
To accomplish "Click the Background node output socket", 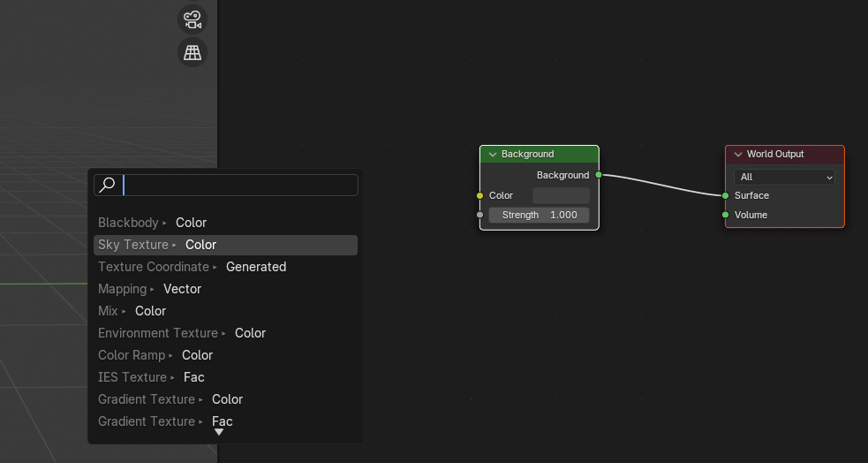I will (x=599, y=175).
